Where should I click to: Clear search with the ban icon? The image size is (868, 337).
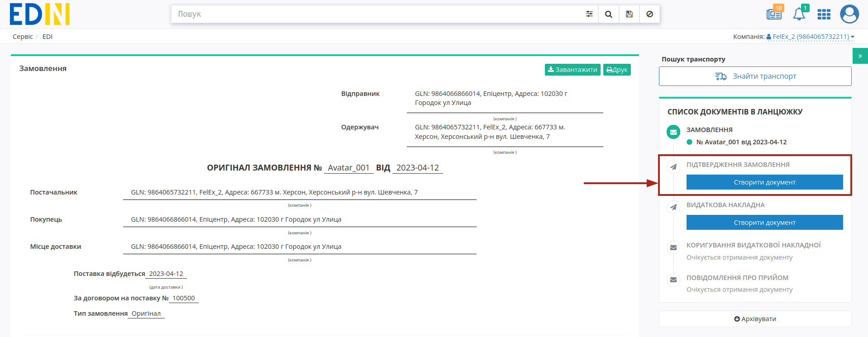click(x=649, y=14)
